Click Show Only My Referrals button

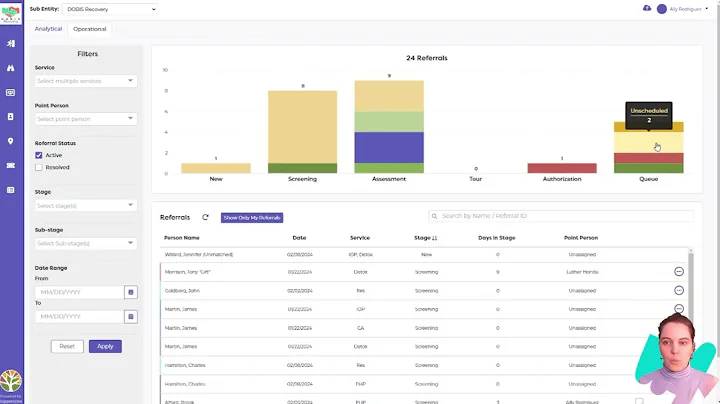[252, 218]
